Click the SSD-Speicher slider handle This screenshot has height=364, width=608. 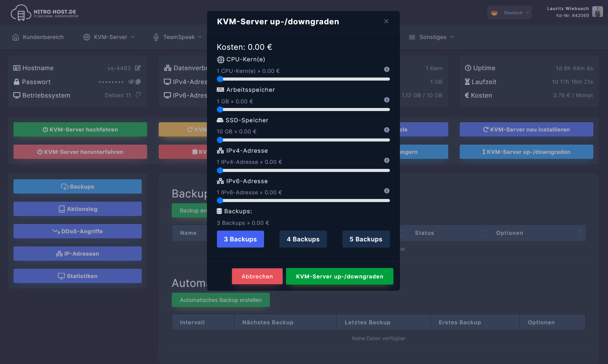(x=220, y=140)
